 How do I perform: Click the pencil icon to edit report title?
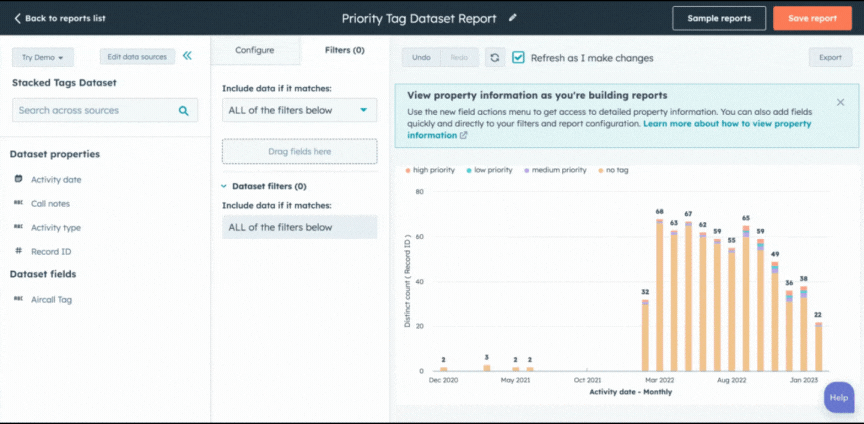coord(513,18)
